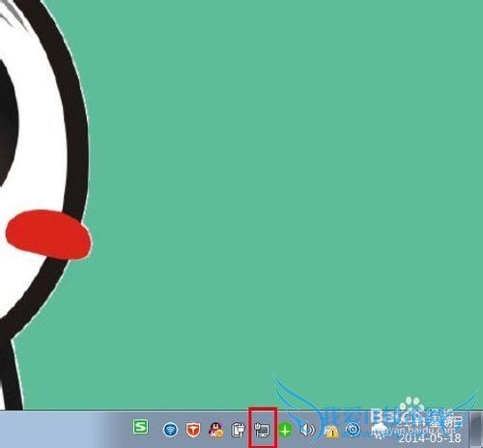Click the power plug battery tray icon
This screenshot has width=483, height=448.
point(239,430)
